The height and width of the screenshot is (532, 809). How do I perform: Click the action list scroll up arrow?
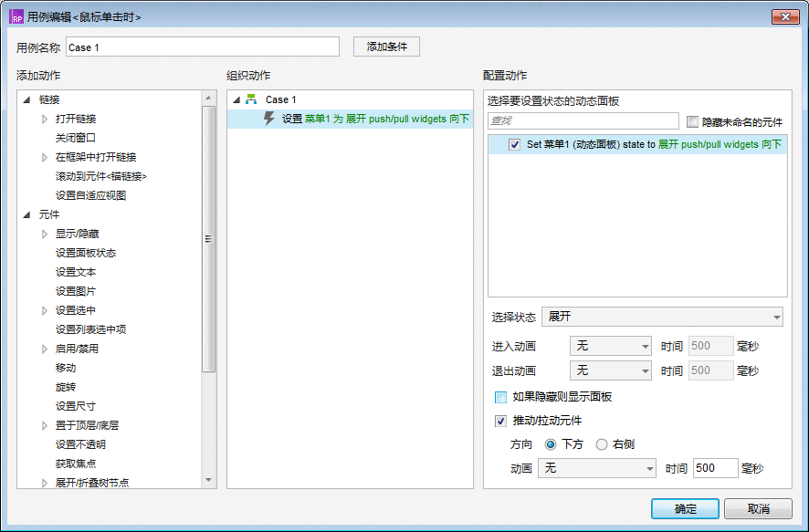(208, 98)
